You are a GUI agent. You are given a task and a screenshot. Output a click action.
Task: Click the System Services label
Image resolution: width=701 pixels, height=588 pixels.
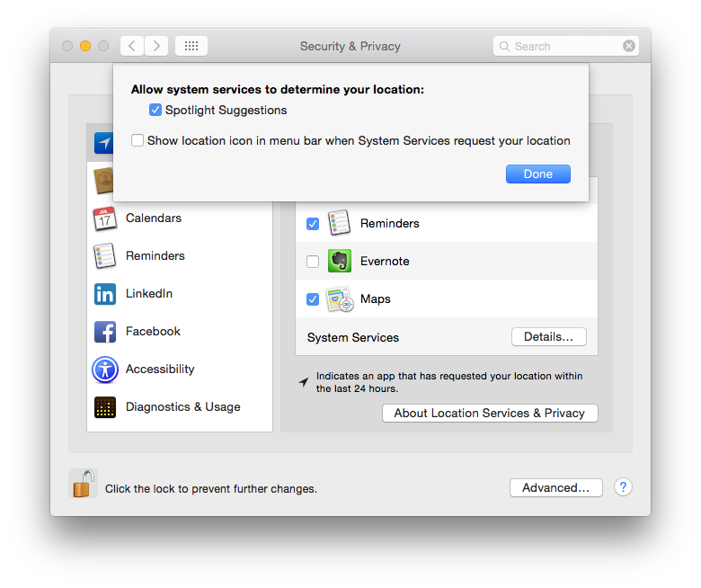[x=352, y=337]
